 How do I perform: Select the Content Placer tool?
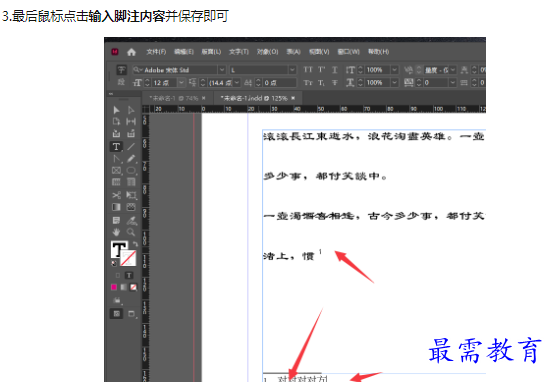click(x=131, y=134)
